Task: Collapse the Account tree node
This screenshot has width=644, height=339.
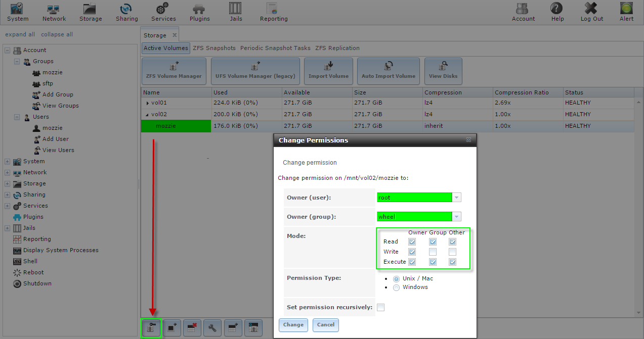Action: click(7, 50)
